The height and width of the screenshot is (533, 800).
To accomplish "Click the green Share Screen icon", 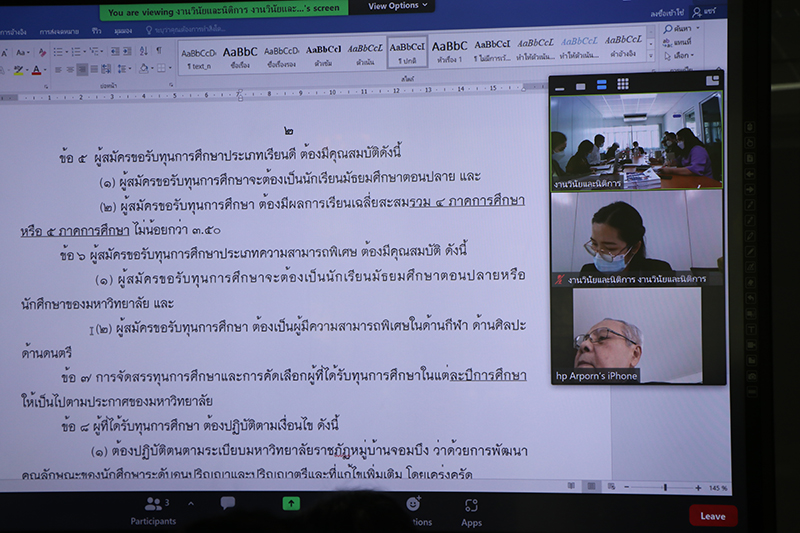I will (291, 503).
